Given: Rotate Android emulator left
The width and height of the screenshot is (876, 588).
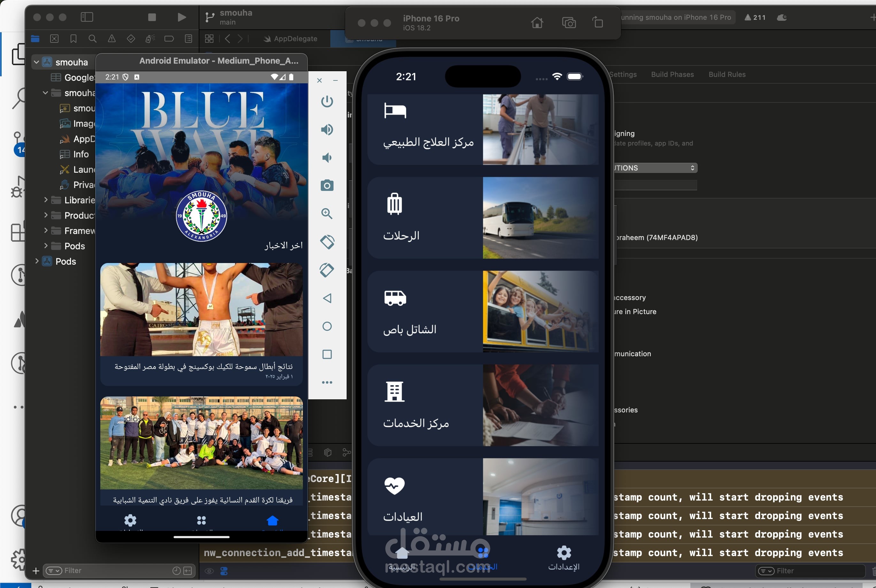Looking at the screenshot, I should pyautogui.click(x=327, y=242).
